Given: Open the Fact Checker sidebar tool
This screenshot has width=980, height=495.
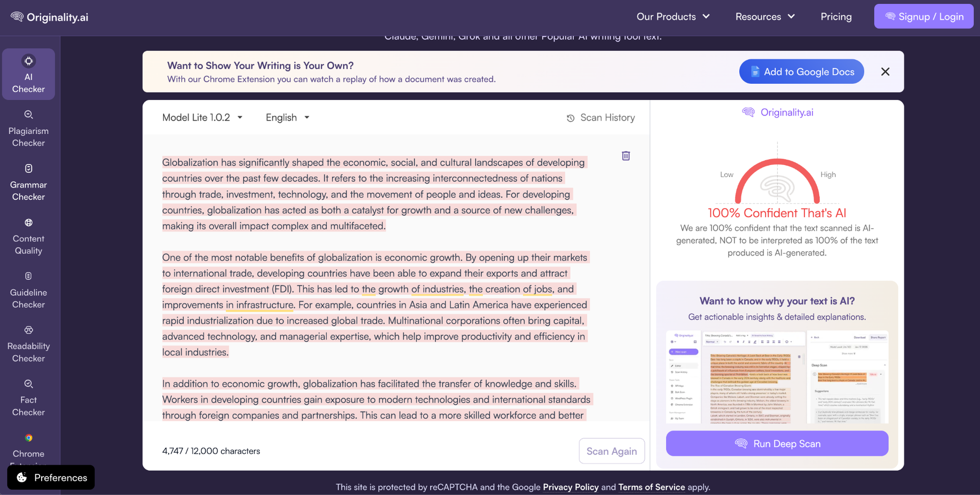Looking at the screenshot, I should (x=28, y=398).
